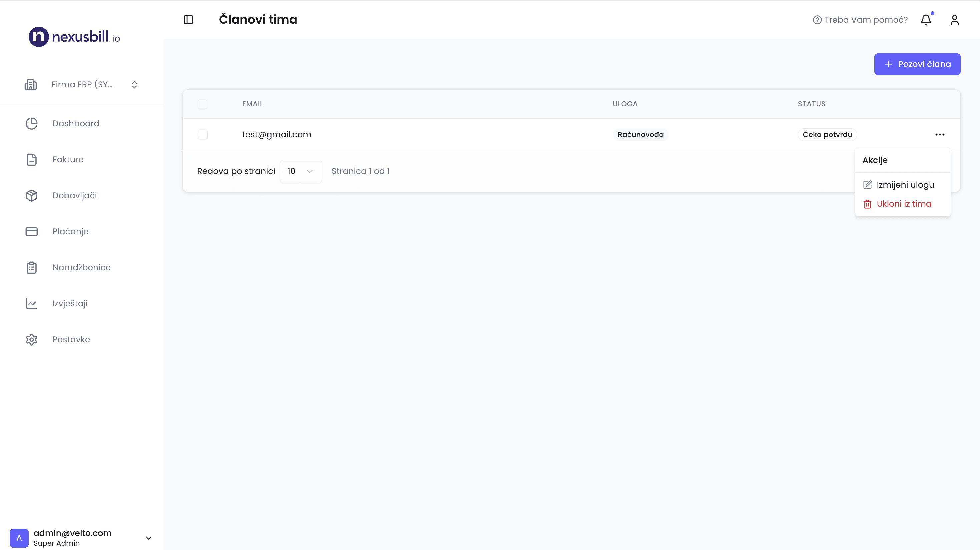The width and height of the screenshot is (980, 550).
Task: Open Firma ERP company switcher
Action: 82,84
